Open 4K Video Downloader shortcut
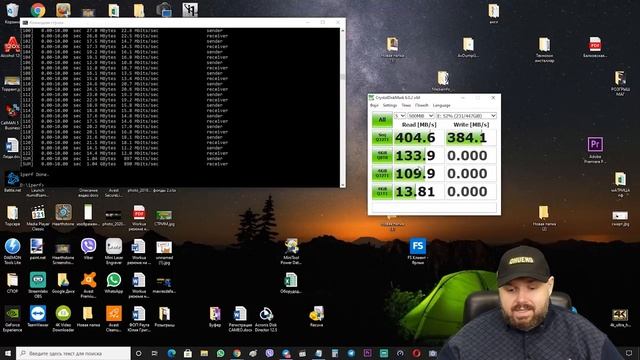Screen dimensions: 640x360 click(x=63, y=318)
